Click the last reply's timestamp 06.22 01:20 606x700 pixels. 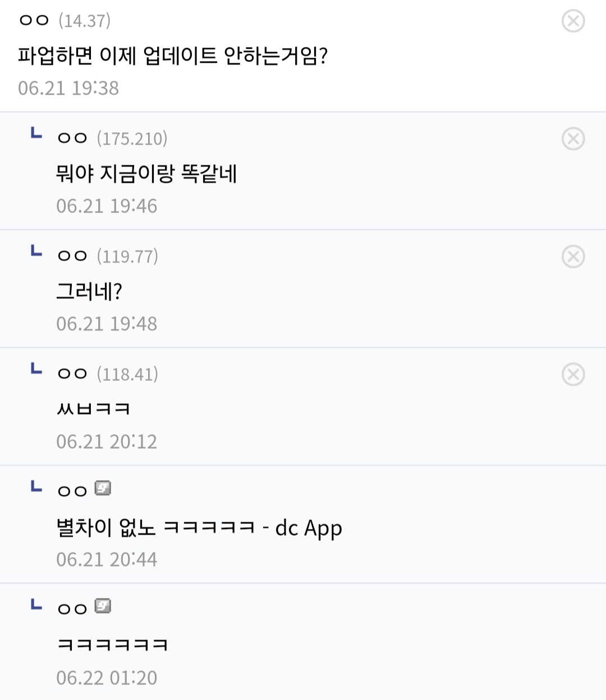[x=107, y=678]
